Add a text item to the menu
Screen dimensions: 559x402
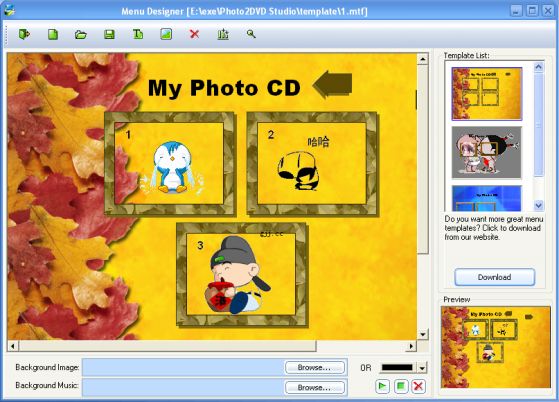[x=138, y=34]
